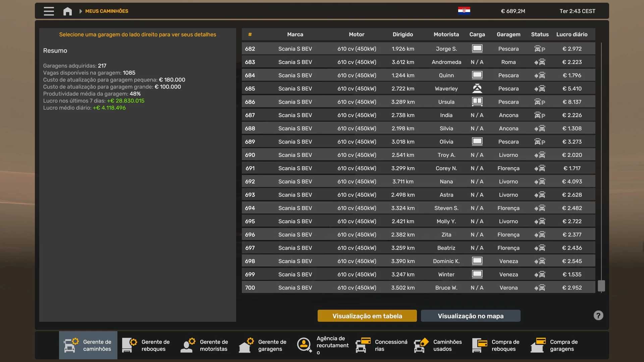Click cargo icon for truck 685

coord(477,88)
